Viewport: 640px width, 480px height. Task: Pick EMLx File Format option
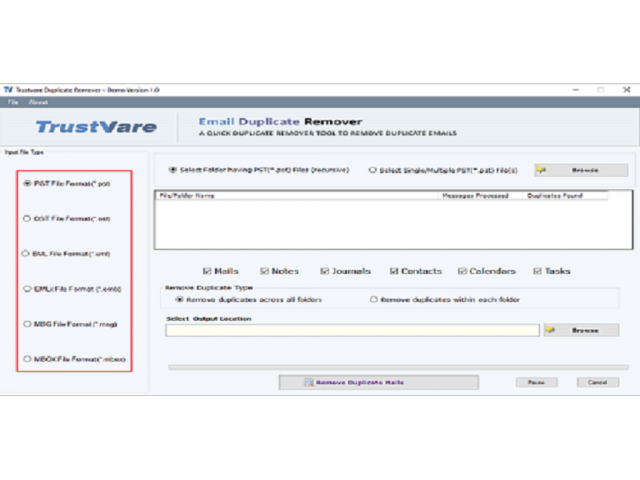coord(27,289)
